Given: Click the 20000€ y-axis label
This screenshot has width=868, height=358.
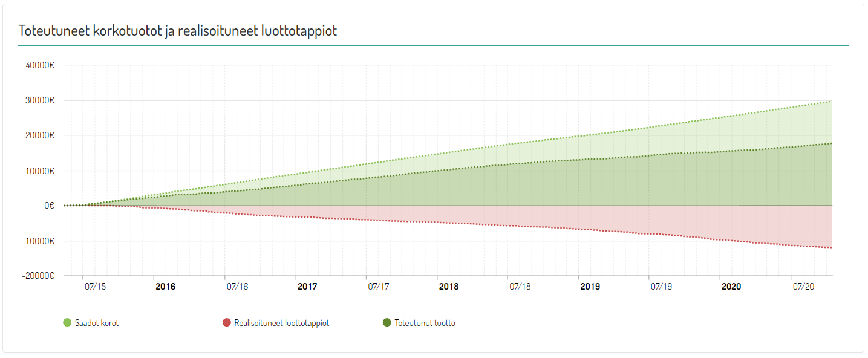Looking at the screenshot, I should pyautogui.click(x=41, y=135).
